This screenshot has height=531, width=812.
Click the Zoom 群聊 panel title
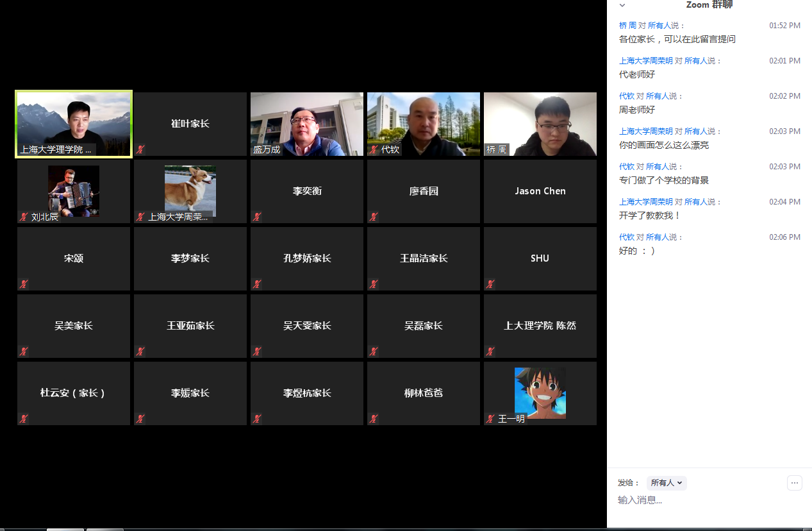[709, 5]
